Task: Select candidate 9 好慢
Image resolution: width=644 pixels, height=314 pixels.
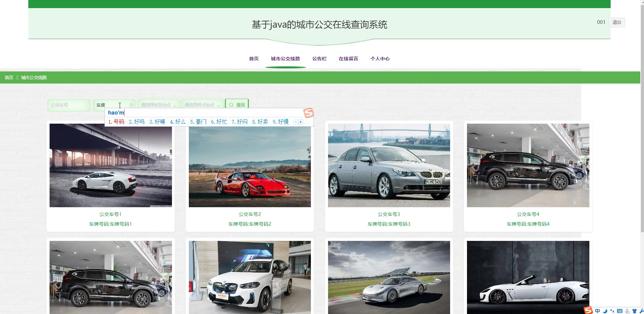Action: (x=281, y=122)
